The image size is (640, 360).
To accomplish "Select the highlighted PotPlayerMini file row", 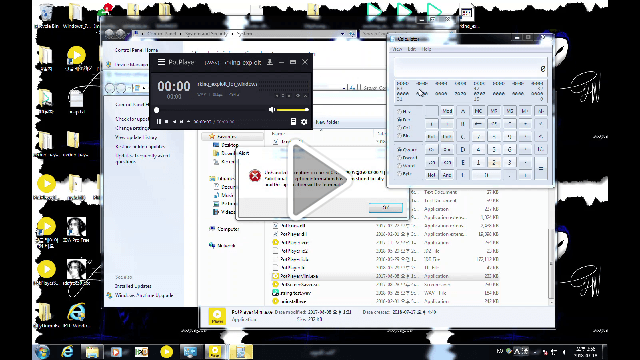I will coord(385,276).
